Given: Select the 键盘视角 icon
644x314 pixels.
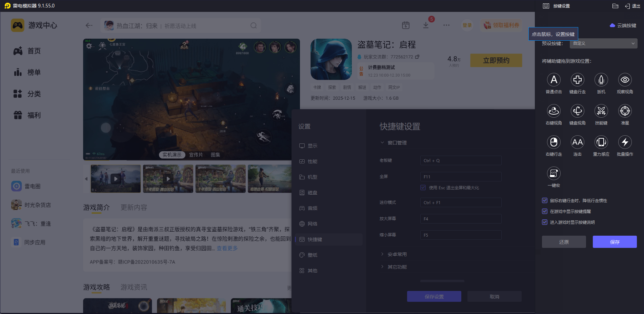Looking at the screenshot, I should 578,111.
